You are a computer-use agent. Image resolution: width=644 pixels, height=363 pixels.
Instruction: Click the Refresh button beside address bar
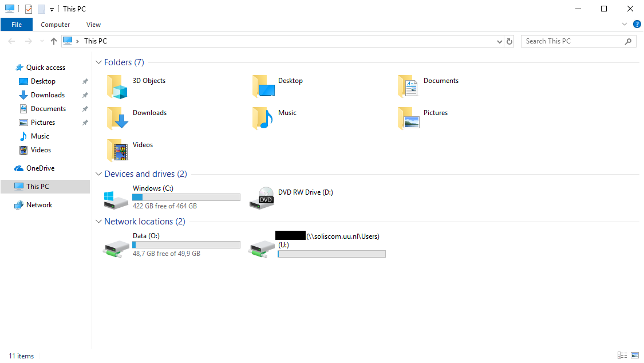[509, 41]
